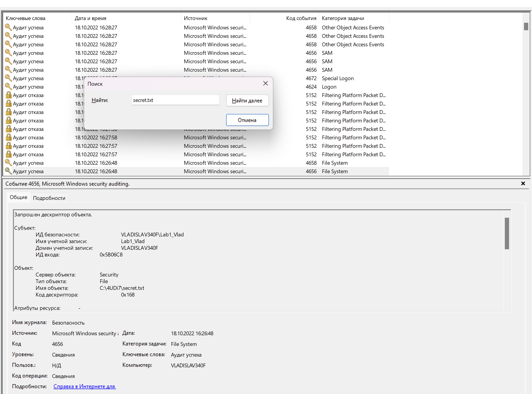Click key icon of 4624 Logon row

(x=8, y=87)
